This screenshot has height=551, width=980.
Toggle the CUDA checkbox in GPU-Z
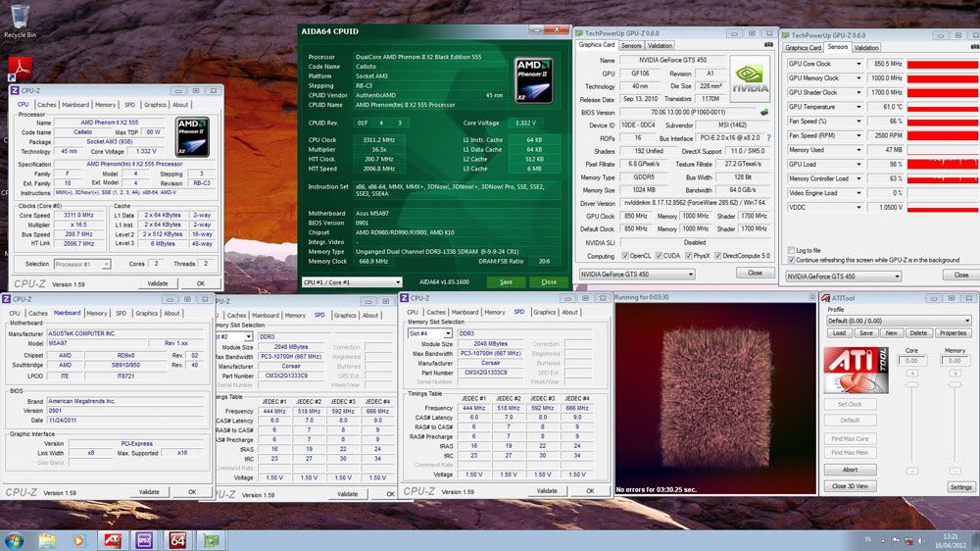(x=659, y=256)
